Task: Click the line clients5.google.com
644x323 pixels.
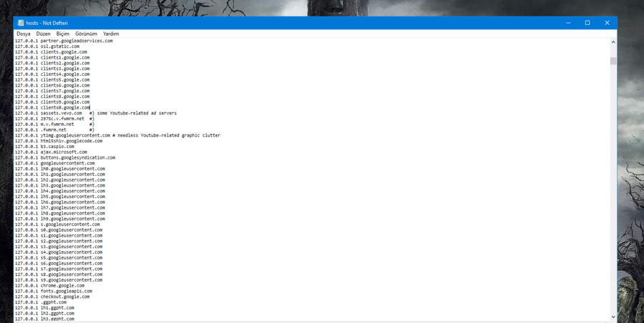Action: (52, 79)
